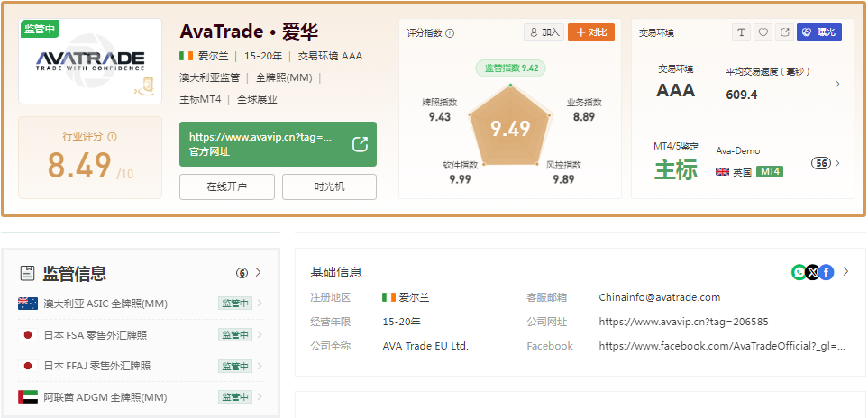Click the 56 count badge
This screenshot has height=418, width=868.
pyautogui.click(x=821, y=163)
